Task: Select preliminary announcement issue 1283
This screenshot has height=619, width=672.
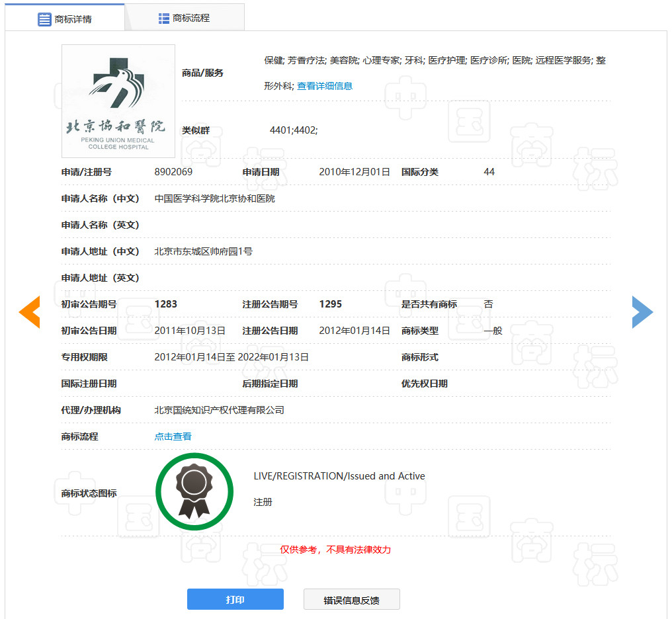Action: 165,304
